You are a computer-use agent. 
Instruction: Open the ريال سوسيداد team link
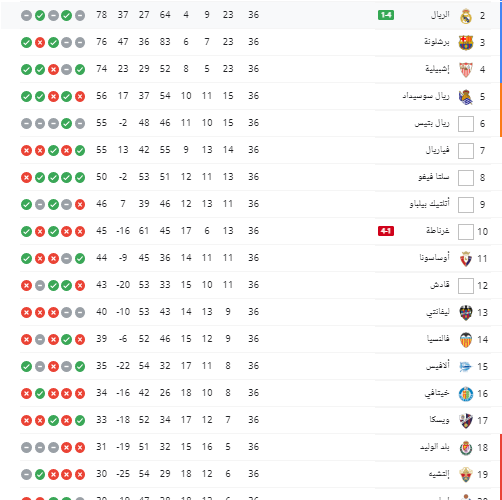pyautogui.click(x=426, y=96)
